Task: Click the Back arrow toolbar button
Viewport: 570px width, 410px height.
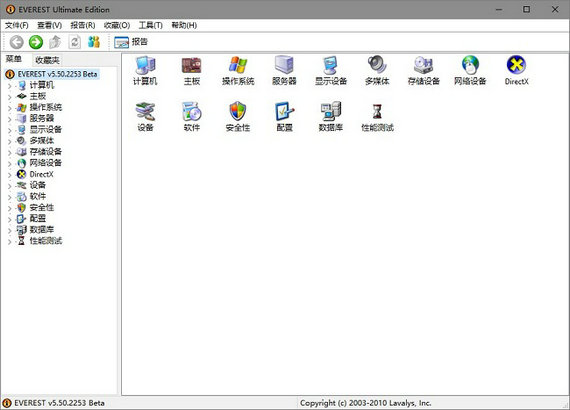Action: [16, 42]
